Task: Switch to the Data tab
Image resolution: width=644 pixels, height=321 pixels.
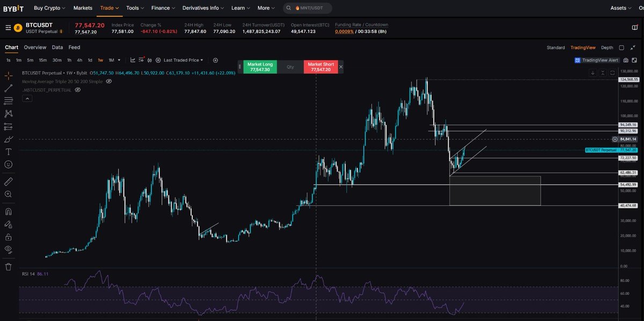Action: (57, 47)
